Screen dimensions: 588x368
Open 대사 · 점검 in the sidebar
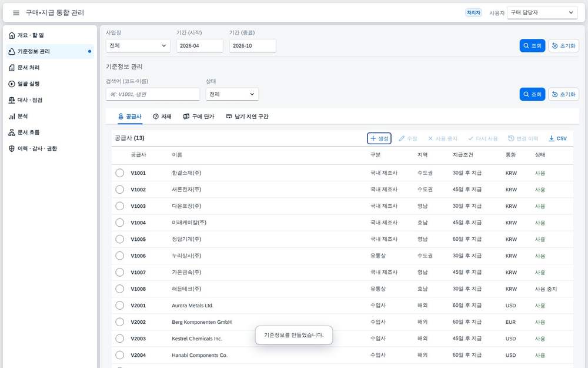pos(50,100)
